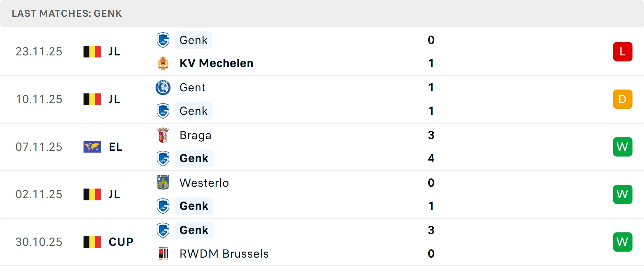
Task: Open the Gent team link
Action: pos(193,87)
